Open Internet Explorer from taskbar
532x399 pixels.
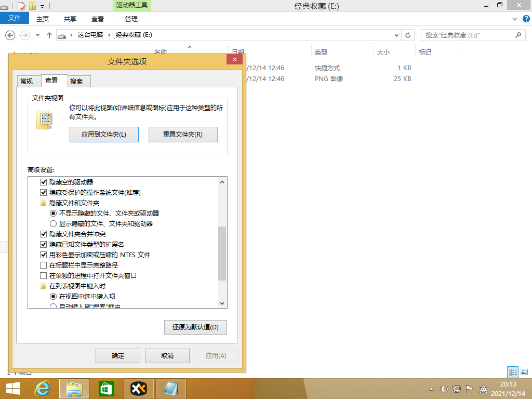(x=42, y=389)
